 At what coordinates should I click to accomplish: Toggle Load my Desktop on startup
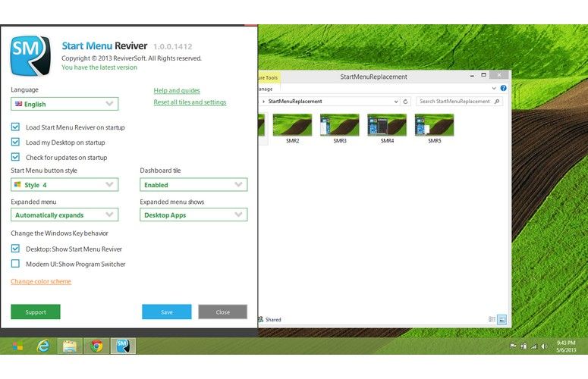15,142
